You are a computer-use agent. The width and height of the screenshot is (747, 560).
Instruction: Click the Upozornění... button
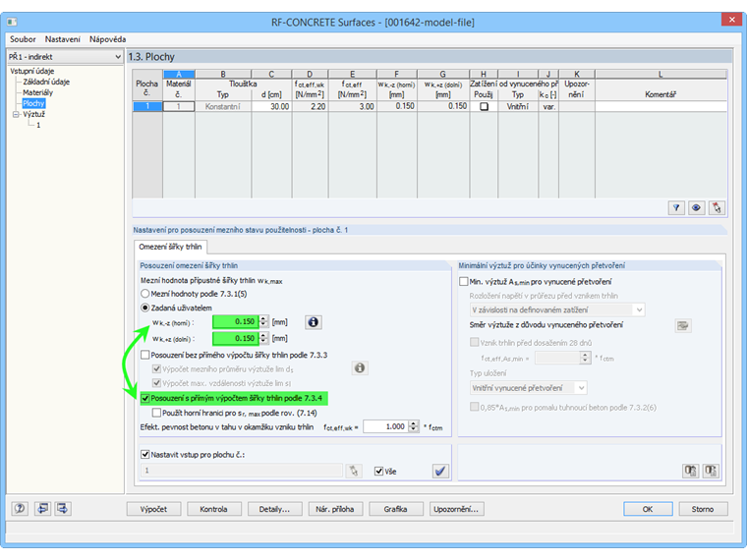click(456, 509)
